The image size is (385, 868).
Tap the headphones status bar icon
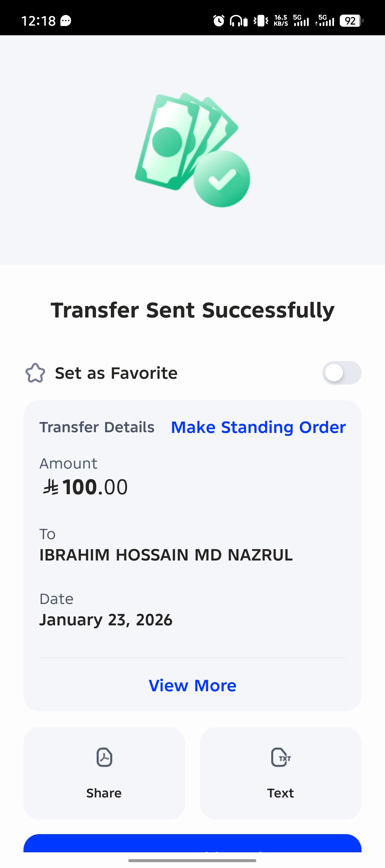point(238,21)
